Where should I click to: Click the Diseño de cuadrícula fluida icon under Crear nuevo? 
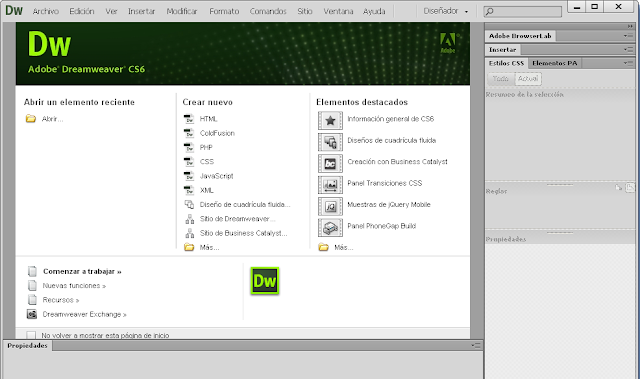(189, 204)
